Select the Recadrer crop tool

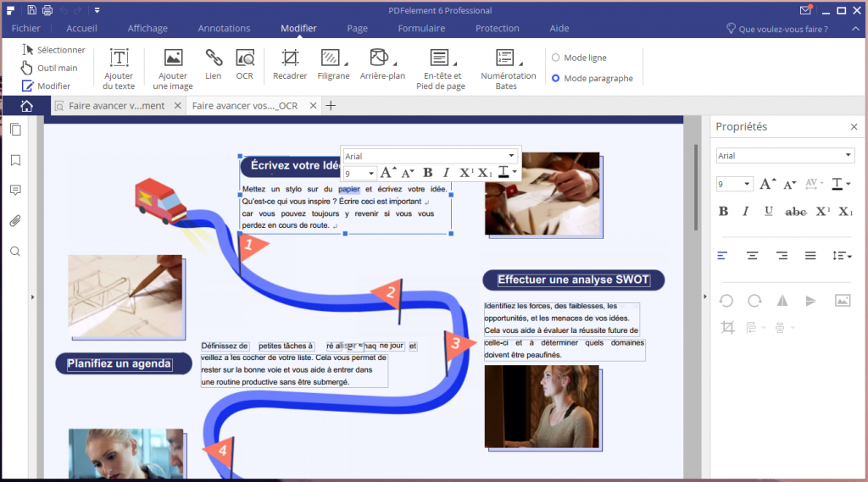(x=290, y=64)
